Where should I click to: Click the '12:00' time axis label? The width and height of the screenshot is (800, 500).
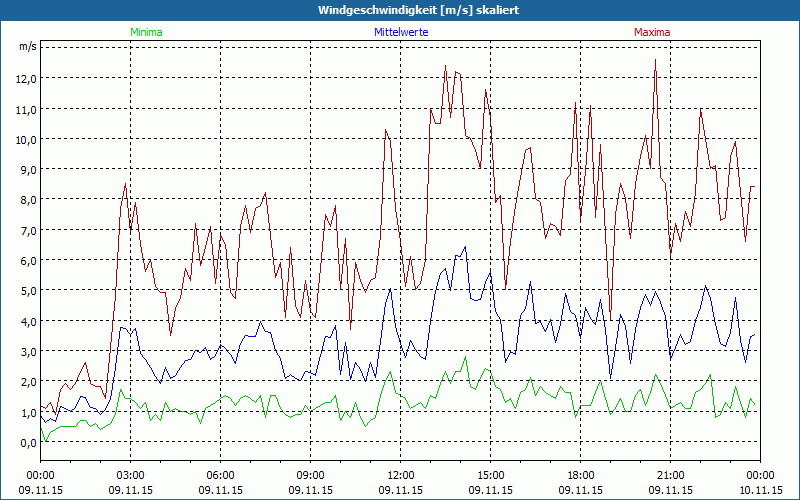401,476
